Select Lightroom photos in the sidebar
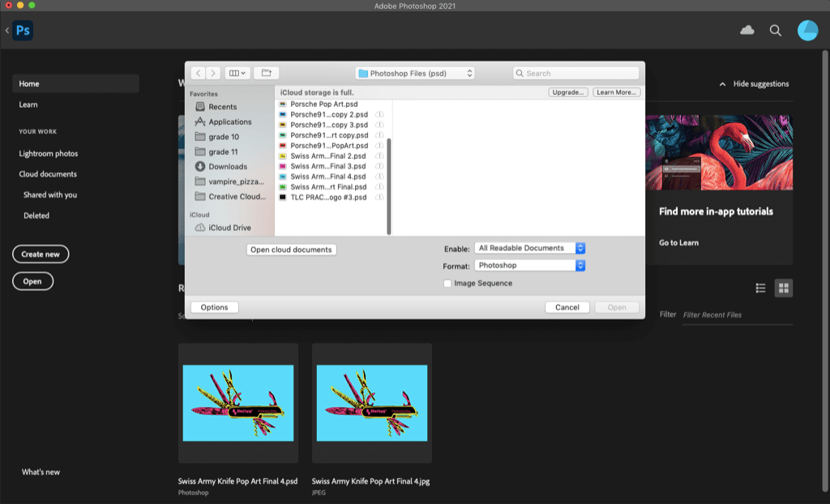The width and height of the screenshot is (830, 504). coord(49,153)
